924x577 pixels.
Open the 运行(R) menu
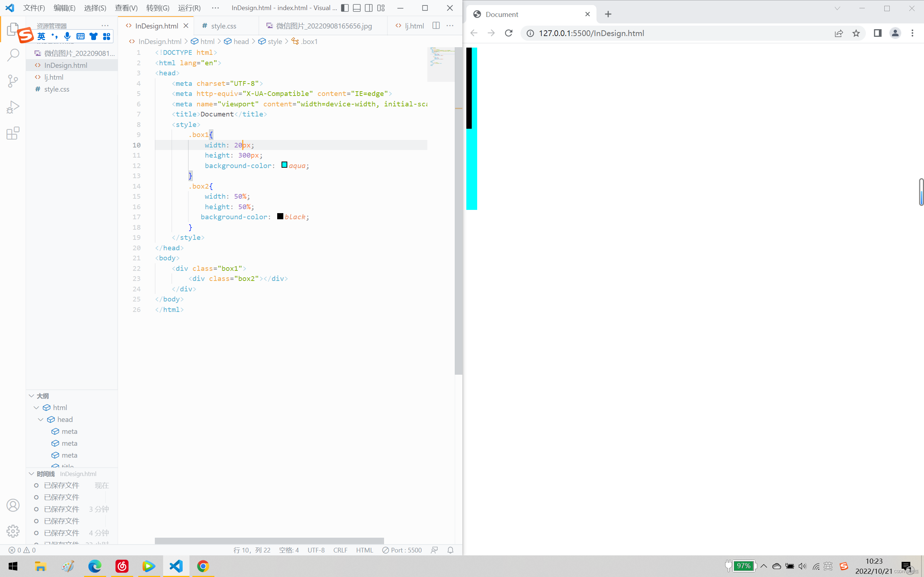[x=189, y=8]
